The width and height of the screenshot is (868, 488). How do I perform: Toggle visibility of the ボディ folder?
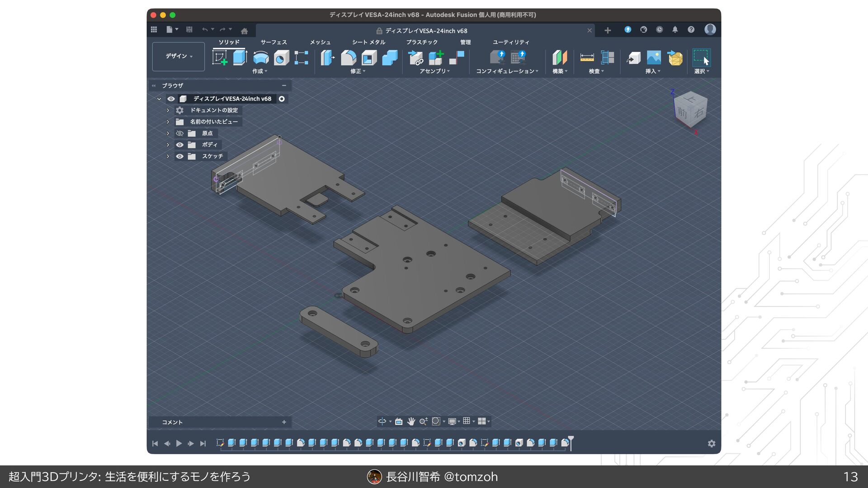pos(179,145)
